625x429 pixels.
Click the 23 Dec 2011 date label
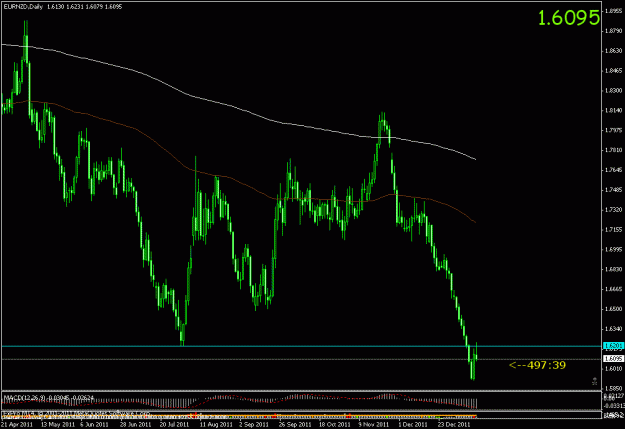pyautogui.click(x=454, y=425)
